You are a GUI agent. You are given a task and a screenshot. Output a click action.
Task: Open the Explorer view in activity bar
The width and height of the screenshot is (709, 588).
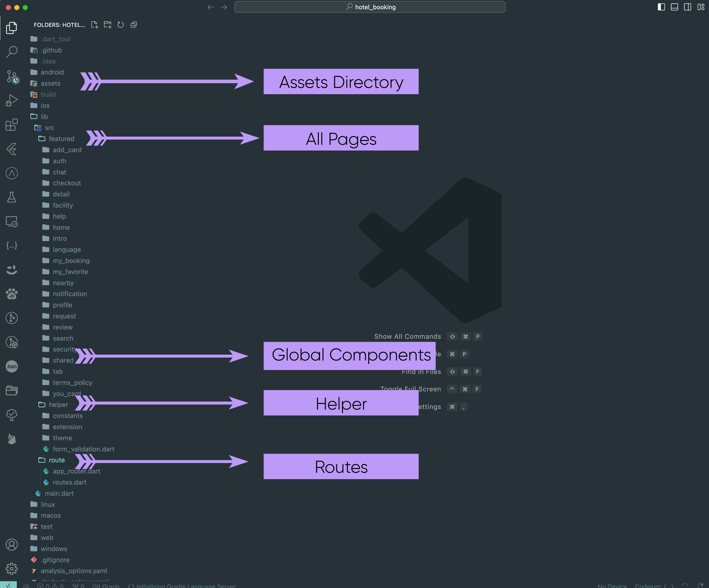point(12,28)
